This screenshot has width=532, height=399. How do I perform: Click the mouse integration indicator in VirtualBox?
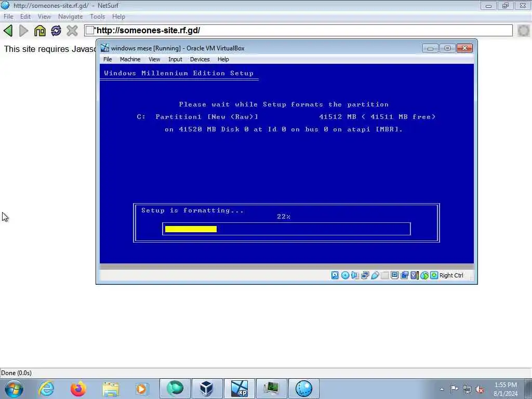[x=424, y=275]
